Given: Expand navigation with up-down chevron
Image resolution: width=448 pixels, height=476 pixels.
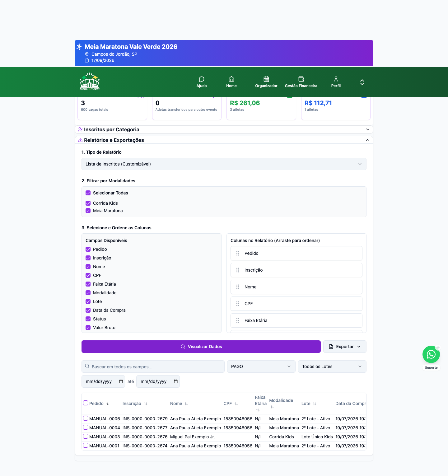Looking at the screenshot, I should (362, 82).
